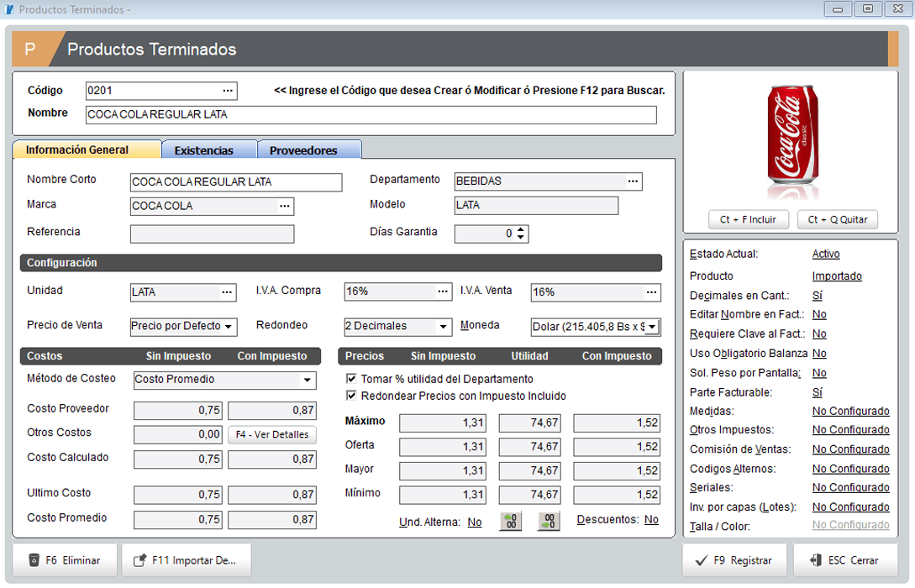This screenshot has width=915, height=588.
Task: Click the Oferta Utilidad field 74,67
Action: point(530,447)
